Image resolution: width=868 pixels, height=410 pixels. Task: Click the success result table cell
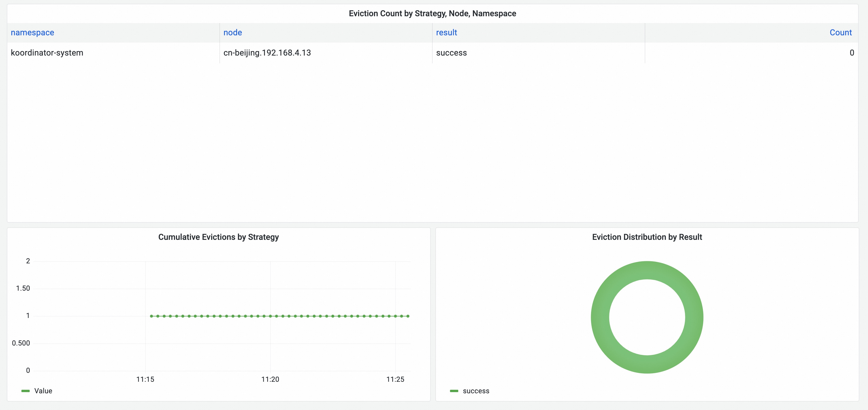[451, 53]
